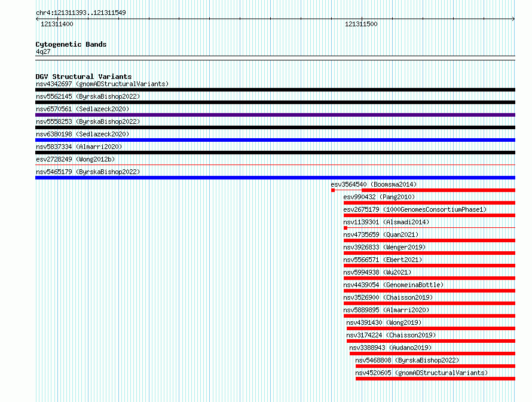The height and width of the screenshot is (402, 532).
Task: Select variant nsv4342697 (gnomADStructuralVariants) label
Action: 102,84
